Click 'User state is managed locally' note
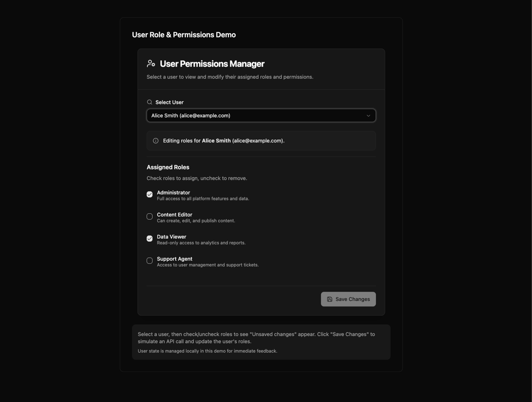This screenshot has height=402, width=532. [207, 351]
